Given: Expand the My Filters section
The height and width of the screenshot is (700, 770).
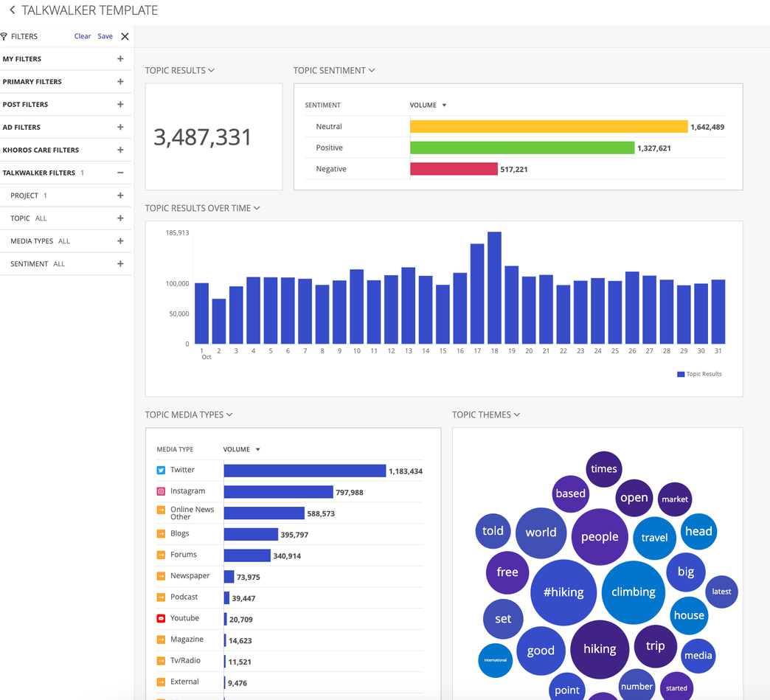Looking at the screenshot, I should [120, 59].
